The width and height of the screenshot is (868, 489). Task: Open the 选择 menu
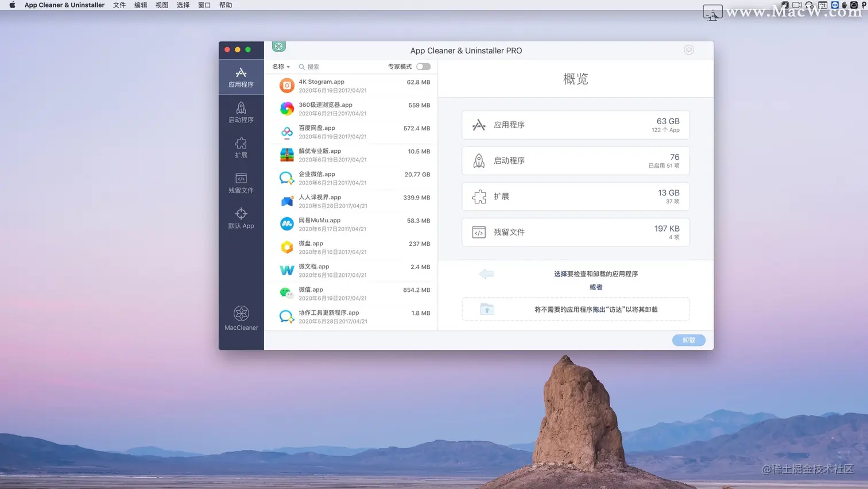pyautogui.click(x=183, y=5)
